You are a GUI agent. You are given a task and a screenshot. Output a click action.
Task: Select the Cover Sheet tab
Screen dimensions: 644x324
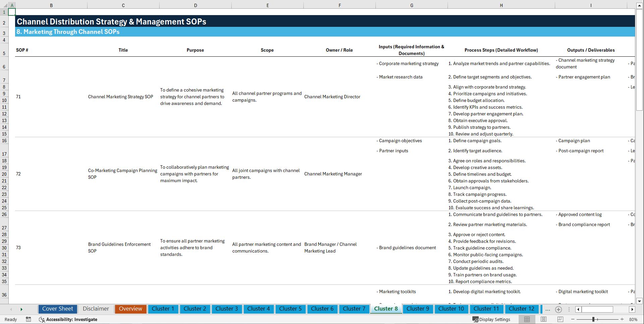click(x=57, y=309)
